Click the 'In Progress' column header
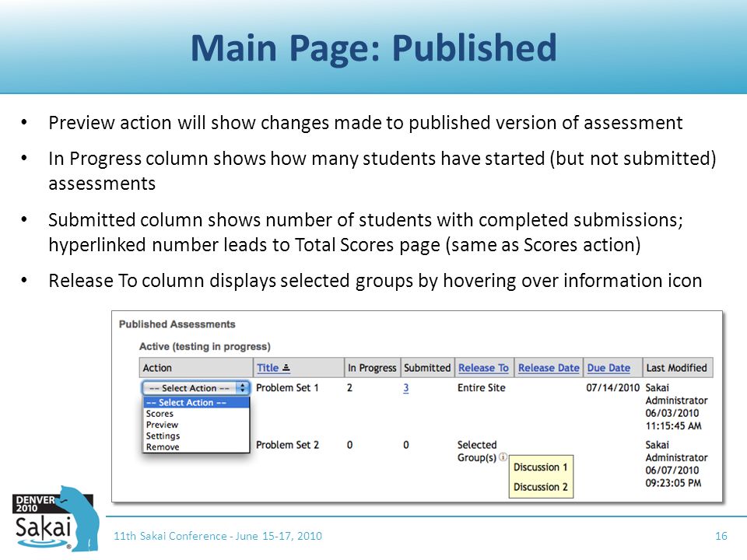The height and width of the screenshot is (560, 747). coord(372,368)
